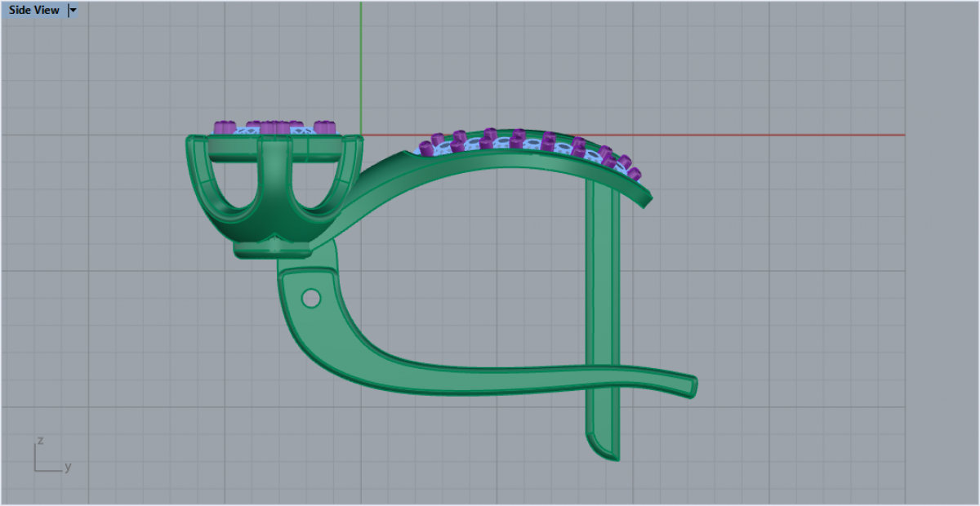Select the circular hole in the green lever
980x506 pixels.
pyautogui.click(x=310, y=298)
